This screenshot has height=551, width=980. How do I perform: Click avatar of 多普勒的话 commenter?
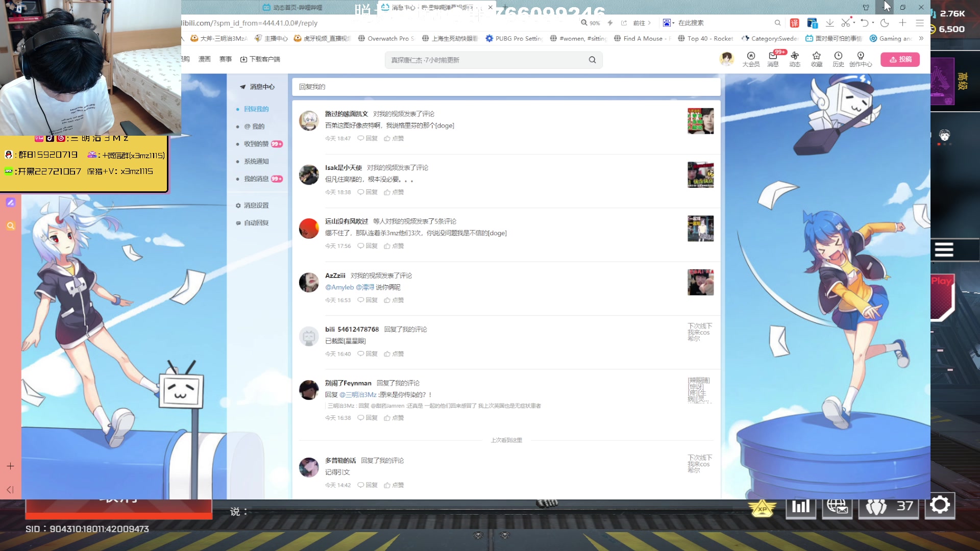(x=309, y=467)
